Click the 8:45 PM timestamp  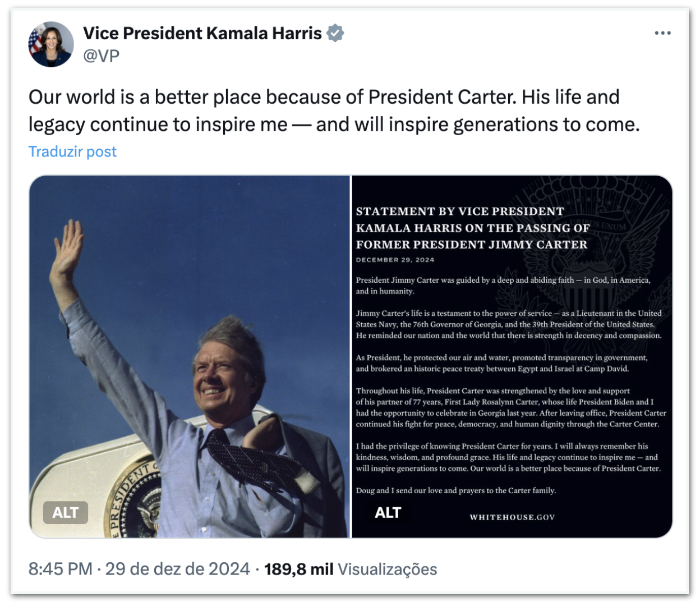pyautogui.click(x=60, y=569)
